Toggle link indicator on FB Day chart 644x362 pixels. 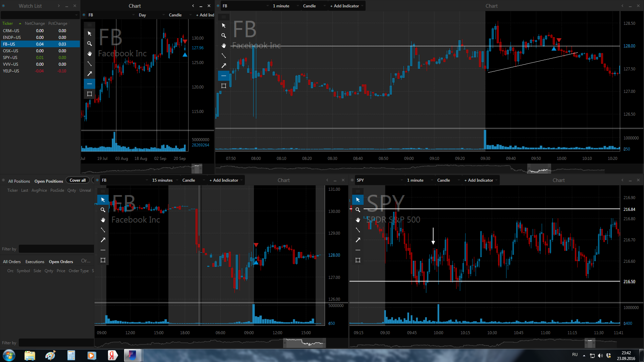[x=84, y=15]
